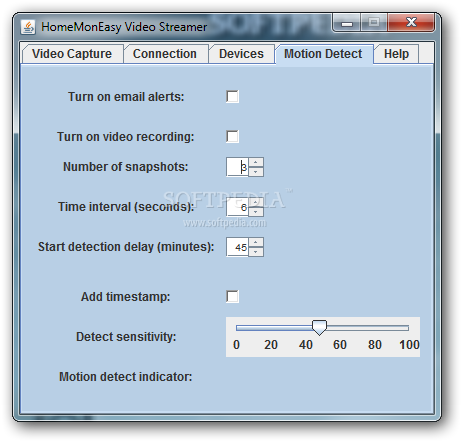The width and height of the screenshot is (462, 442).
Task: Minimize the HomeMonEasy Video Streamer window
Action: tap(347, 23)
